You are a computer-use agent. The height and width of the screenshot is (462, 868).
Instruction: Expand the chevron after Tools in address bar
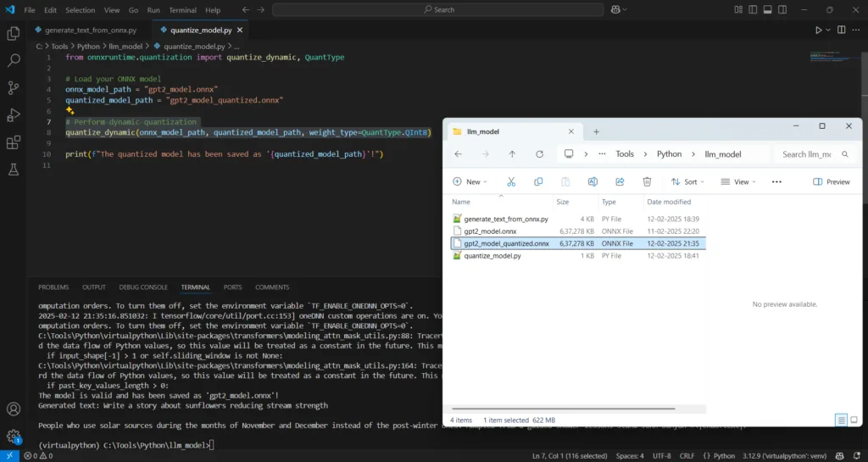pyautogui.click(x=645, y=154)
